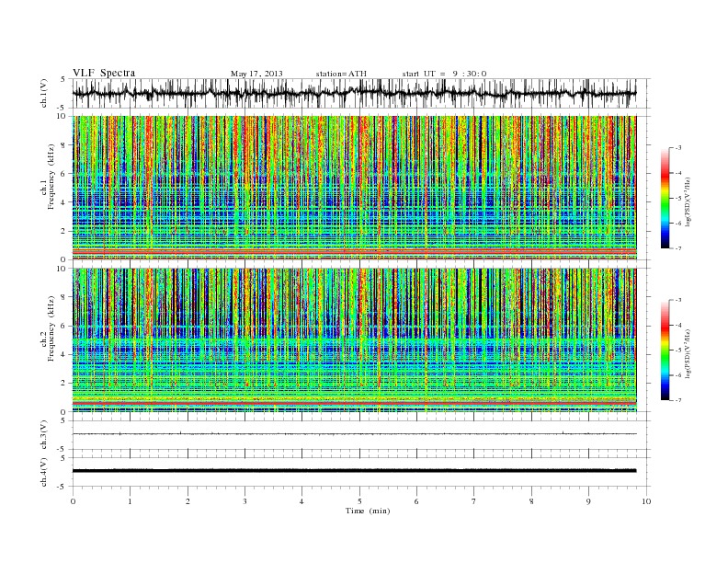Click the ch.4(V) axis label
Viewport: 728px width, 563px height.
tap(43, 472)
